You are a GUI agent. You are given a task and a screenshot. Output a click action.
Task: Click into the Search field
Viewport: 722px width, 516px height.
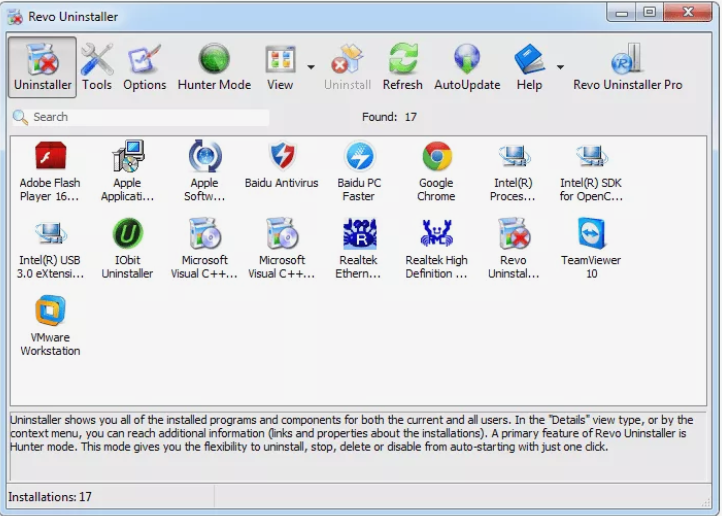[141, 117]
